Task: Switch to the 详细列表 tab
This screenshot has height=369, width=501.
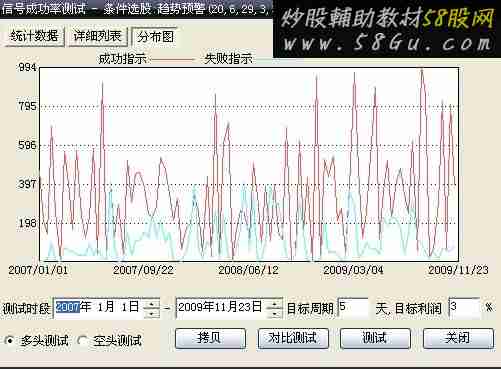Action: (97, 36)
